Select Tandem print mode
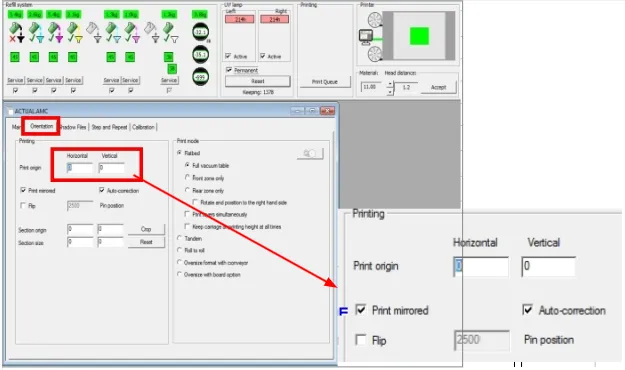Screen dimensions: 625x370 point(179,238)
